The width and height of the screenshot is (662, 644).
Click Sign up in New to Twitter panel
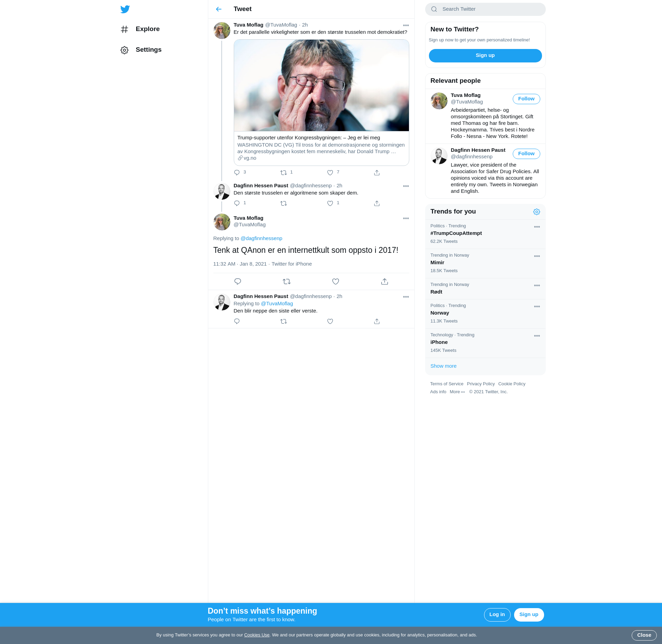(x=485, y=56)
